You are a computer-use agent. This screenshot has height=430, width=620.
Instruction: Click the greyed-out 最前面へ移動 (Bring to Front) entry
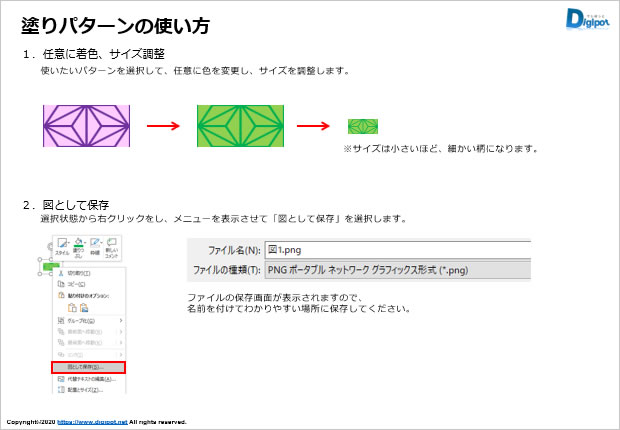pos(89,331)
